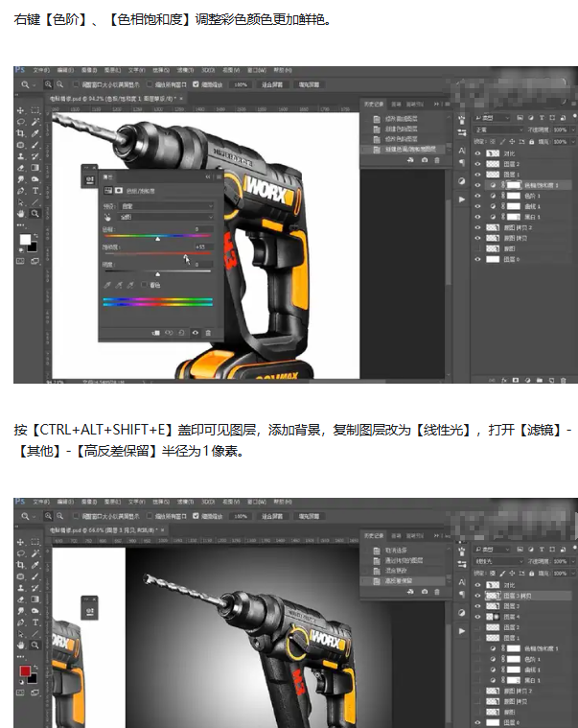
Task: Hide the 图层 4 layer in second screenshot
Action: pos(477,617)
